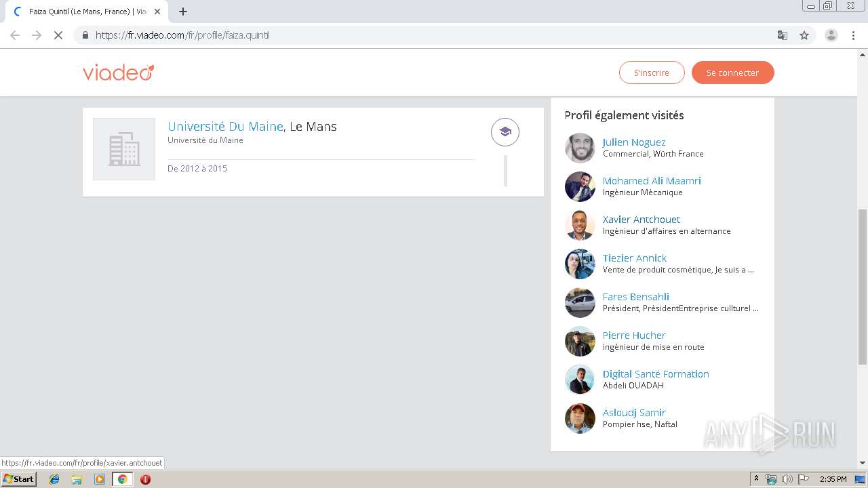This screenshot has height=488, width=868.
Task: Open Windows Explorer from the taskbar
Action: [77, 479]
